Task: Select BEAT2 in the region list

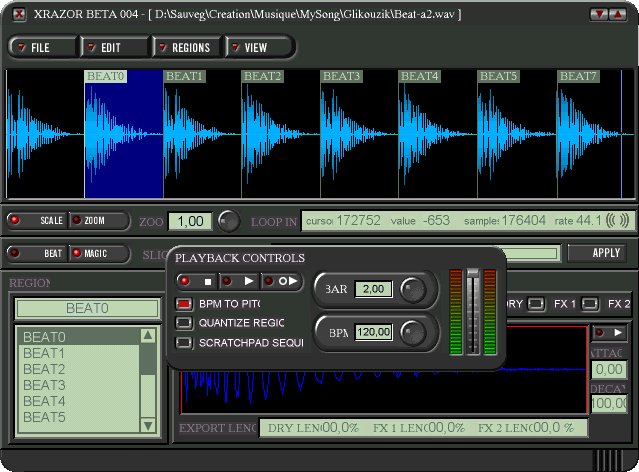Action: click(x=80, y=369)
